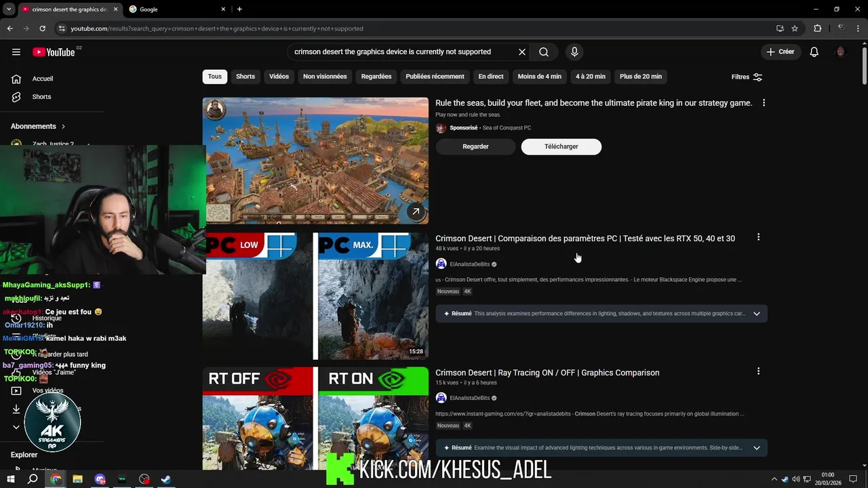Image resolution: width=868 pixels, height=488 pixels.
Task: Switch to the Google browser tab
Action: tap(177, 9)
